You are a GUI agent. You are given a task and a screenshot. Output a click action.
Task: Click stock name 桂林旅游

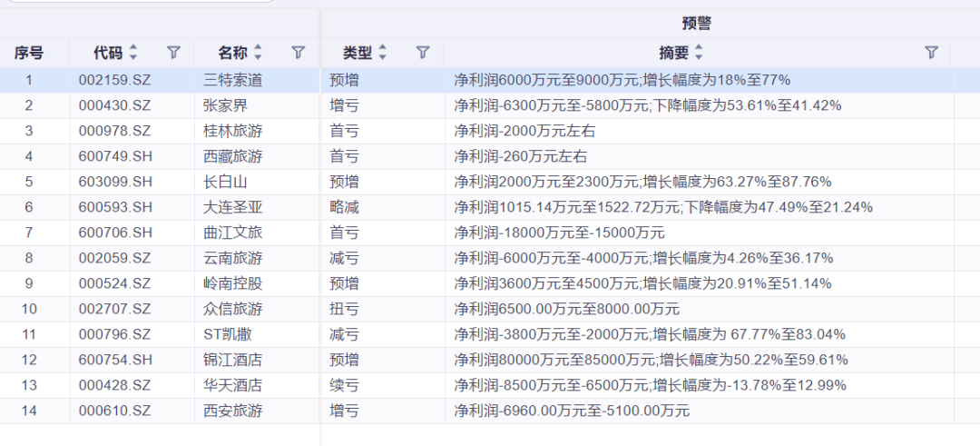point(232,132)
